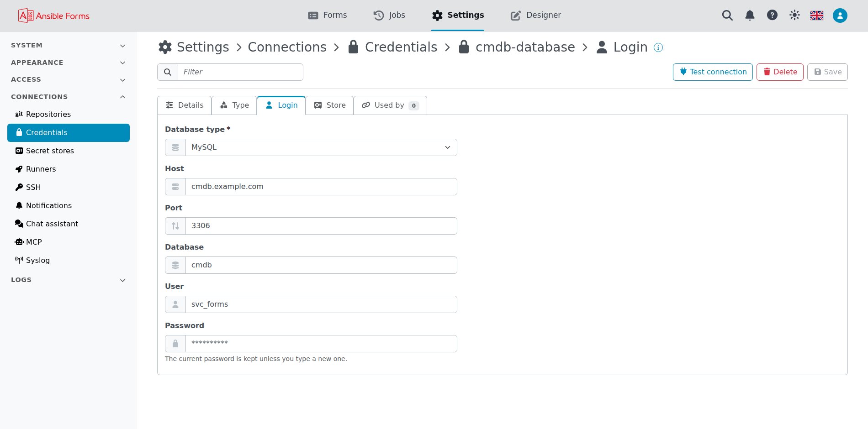Open Chat assistant in sidebar
Image resolution: width=868 pixels, height=429 pixels.
pyautogui.click(x=69, y=224)
